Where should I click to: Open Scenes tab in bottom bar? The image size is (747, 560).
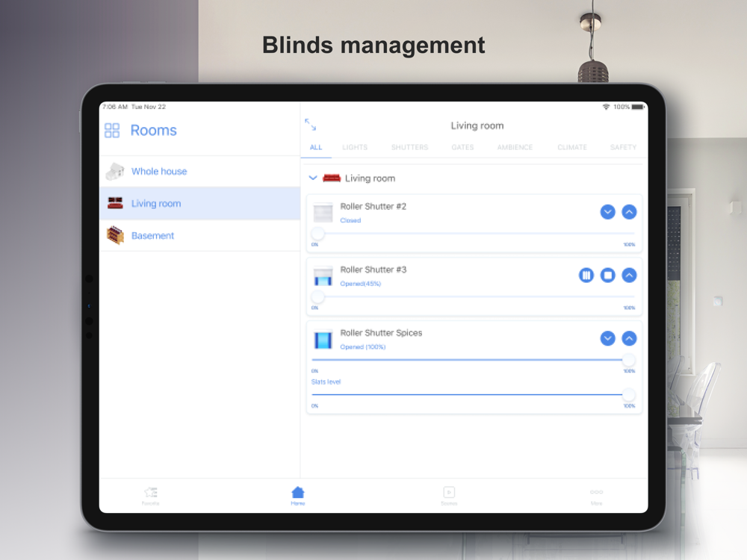coord(449,496)
